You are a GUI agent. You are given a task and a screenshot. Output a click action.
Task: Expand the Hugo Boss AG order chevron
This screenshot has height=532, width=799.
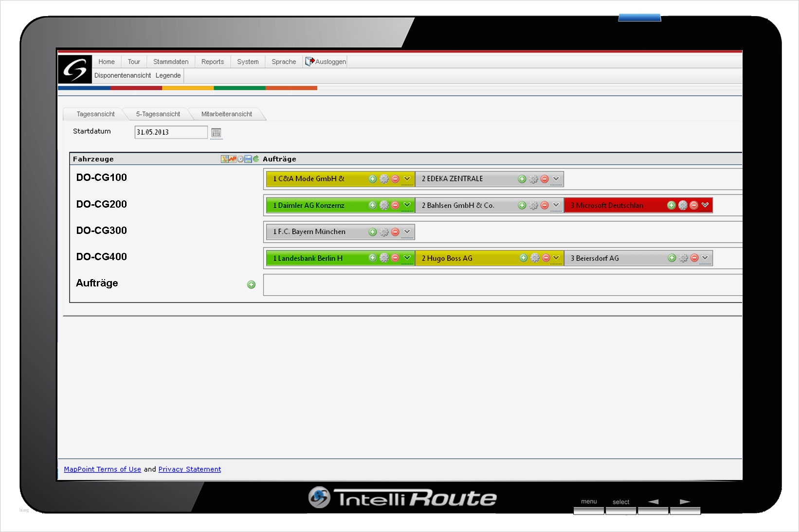[x=556, y=258]
